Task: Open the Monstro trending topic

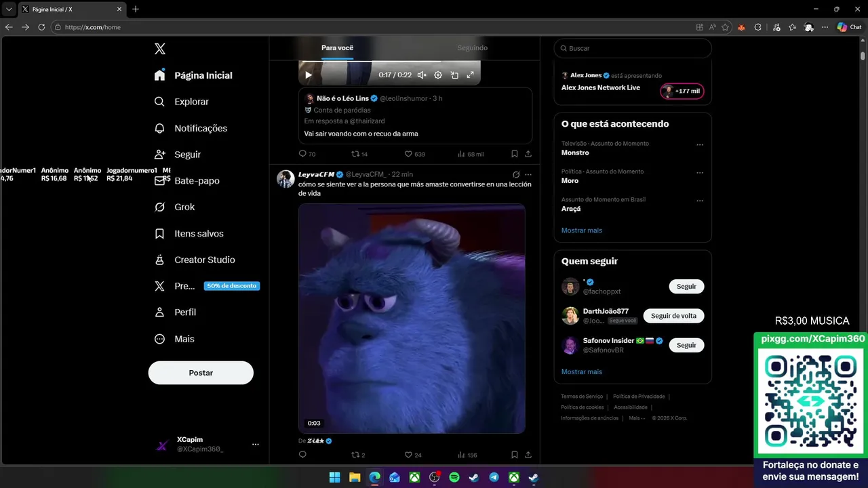Action: (x=575, y=152)
